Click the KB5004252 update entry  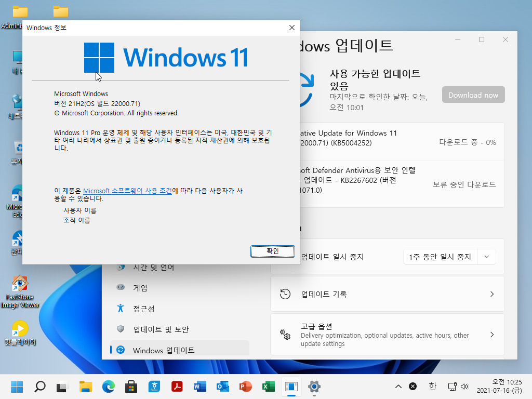click(x=402, y=141)
